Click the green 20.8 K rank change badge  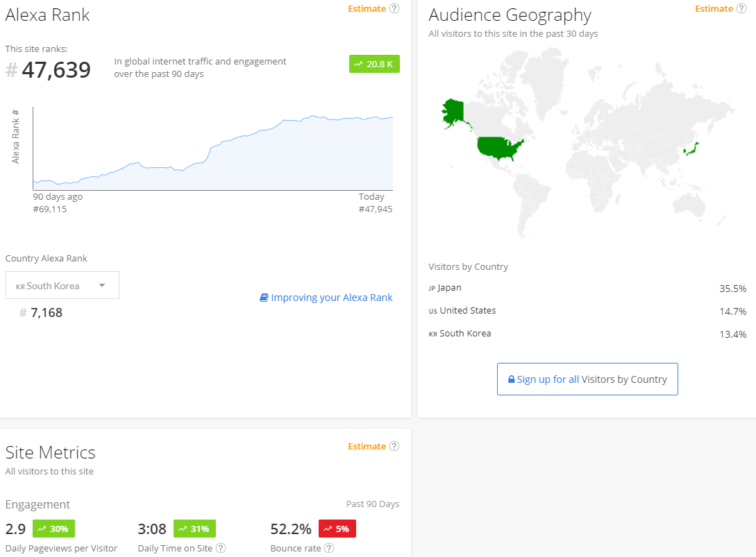[374, 64]
